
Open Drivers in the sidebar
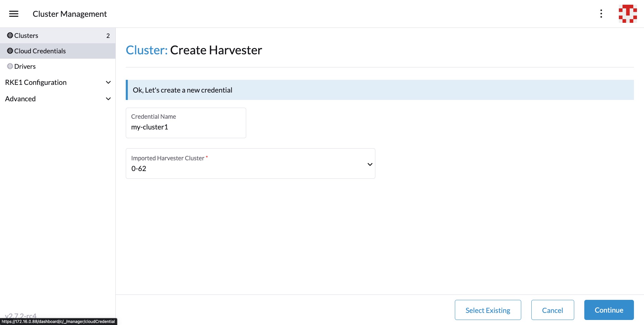58,66
